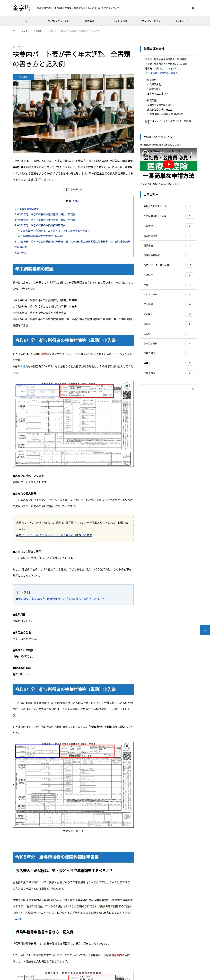Open the サイトマップ menu item

pos(182,21)
